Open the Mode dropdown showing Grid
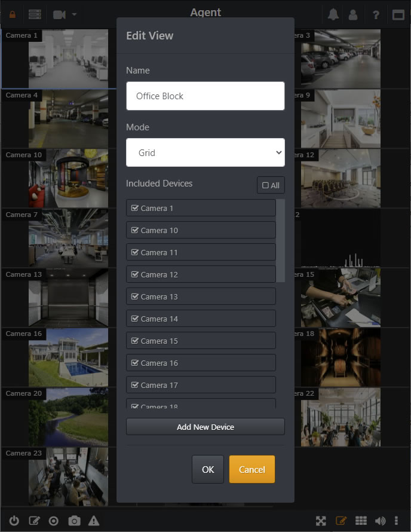411x532 pixels. pos(205,152)
